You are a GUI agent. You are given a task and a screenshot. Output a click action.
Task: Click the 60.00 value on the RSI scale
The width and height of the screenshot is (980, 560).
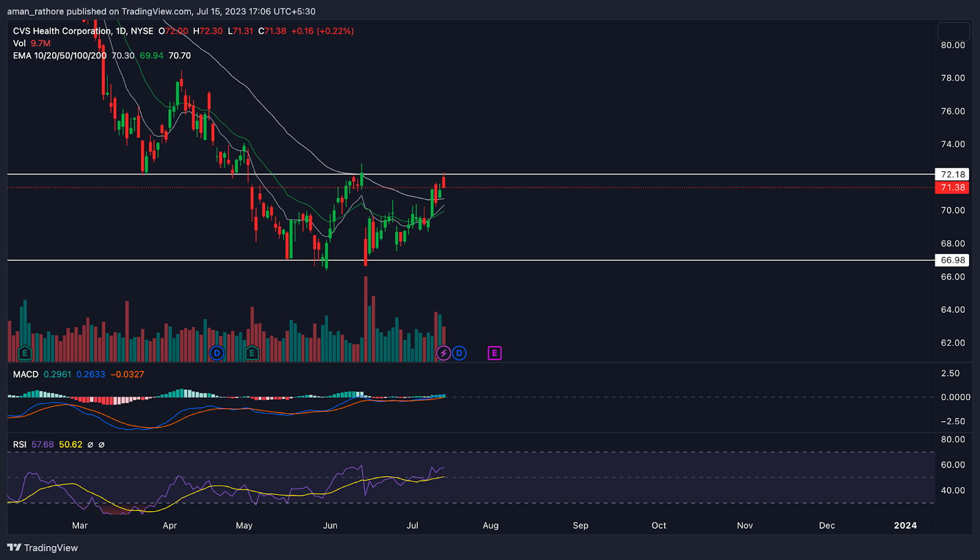pos(952,465)
